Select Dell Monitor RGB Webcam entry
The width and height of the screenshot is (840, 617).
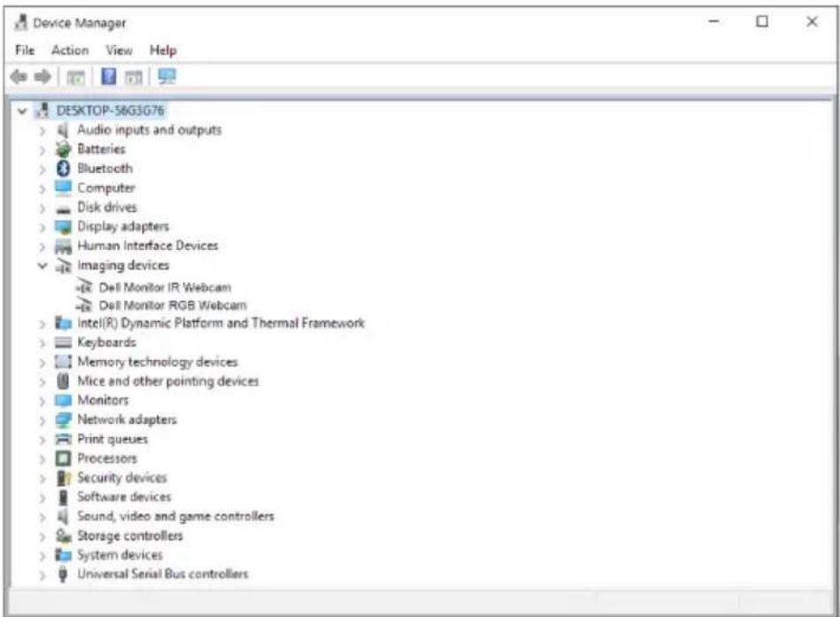click(x=173, y=306)
